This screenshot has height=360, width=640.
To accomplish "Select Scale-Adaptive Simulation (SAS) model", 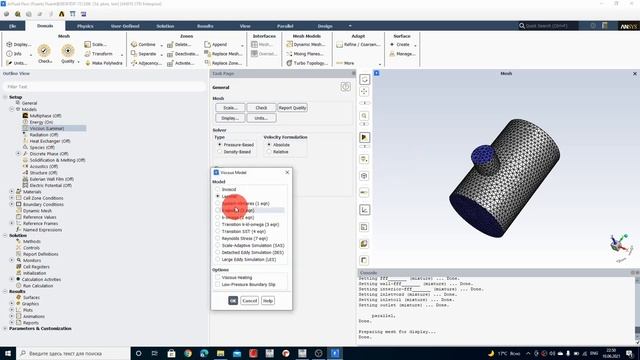I will [218, 245].
